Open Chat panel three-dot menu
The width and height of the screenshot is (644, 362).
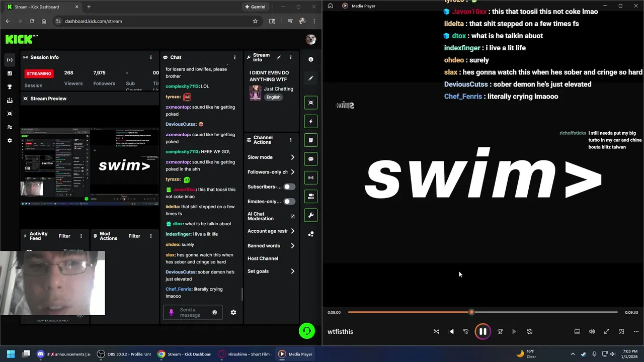tap(234, 57)
